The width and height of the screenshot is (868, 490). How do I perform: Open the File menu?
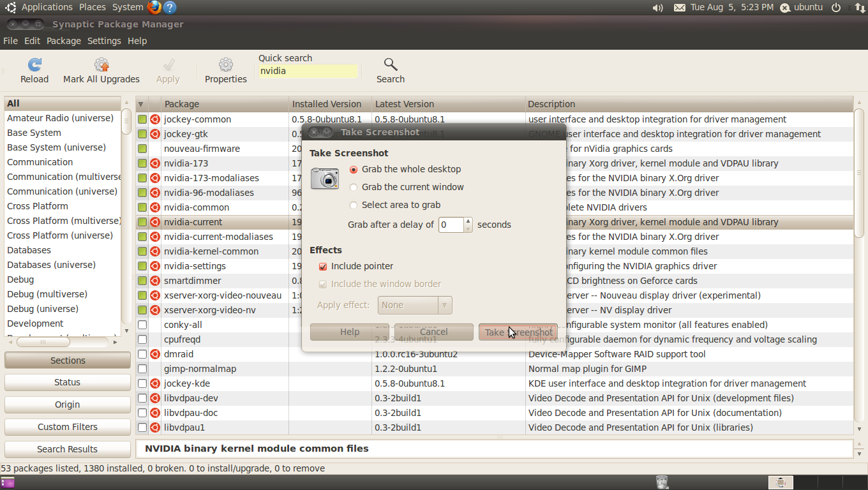point(10,41)
